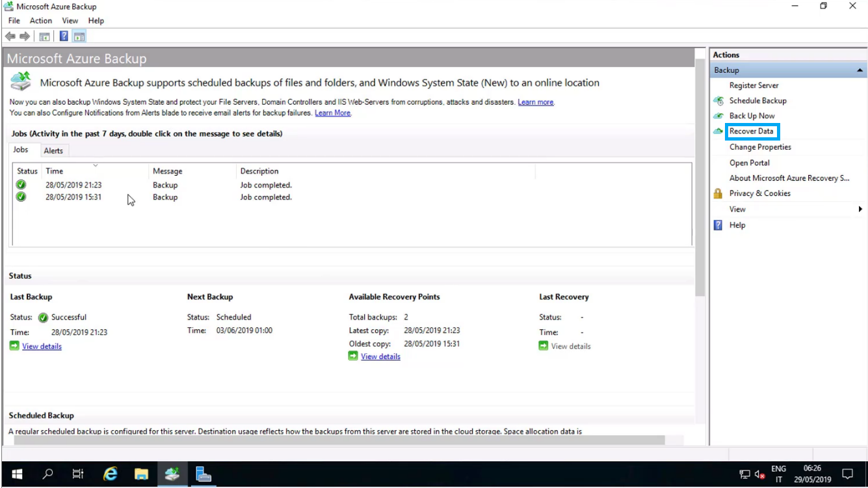Image resolution: width=868 pixels, height=488 pixels.
Task: Select job row 28/05/2019 15:31
Action: [x=351, y=197]
